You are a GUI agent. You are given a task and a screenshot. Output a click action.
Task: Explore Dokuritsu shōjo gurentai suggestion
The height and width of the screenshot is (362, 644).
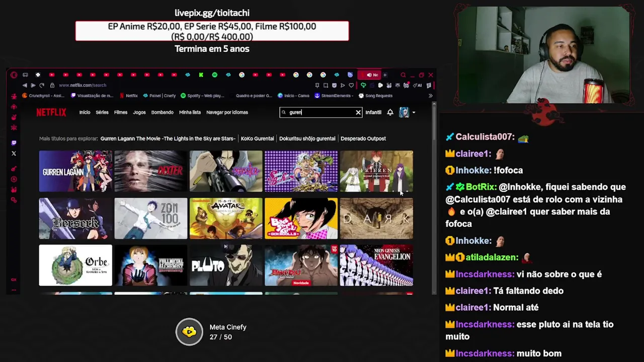(307, 139)
